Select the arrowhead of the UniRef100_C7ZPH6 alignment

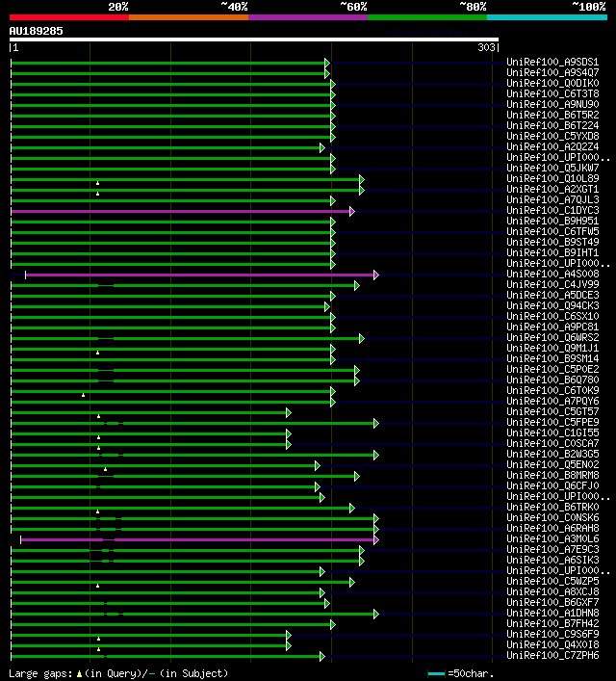(322, 656)
